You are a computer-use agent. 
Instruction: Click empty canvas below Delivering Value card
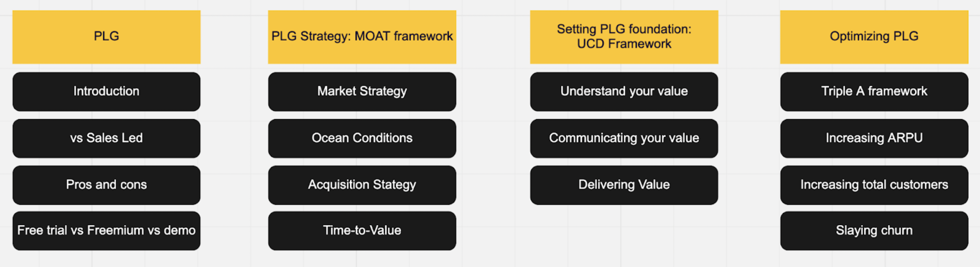(x=624, y=232)
